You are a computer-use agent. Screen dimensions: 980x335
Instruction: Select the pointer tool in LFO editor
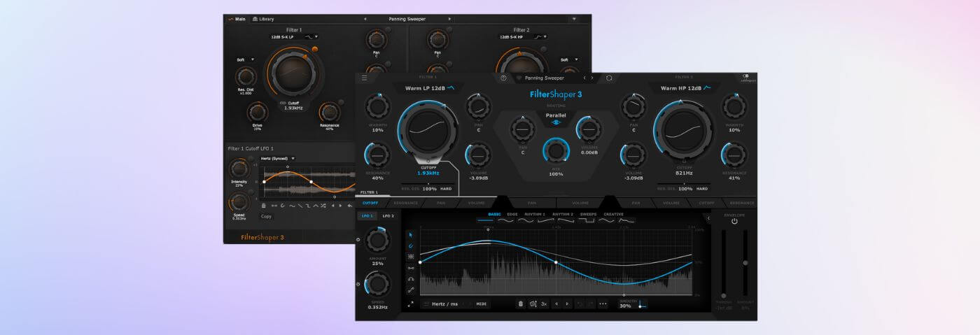point(411,235)
